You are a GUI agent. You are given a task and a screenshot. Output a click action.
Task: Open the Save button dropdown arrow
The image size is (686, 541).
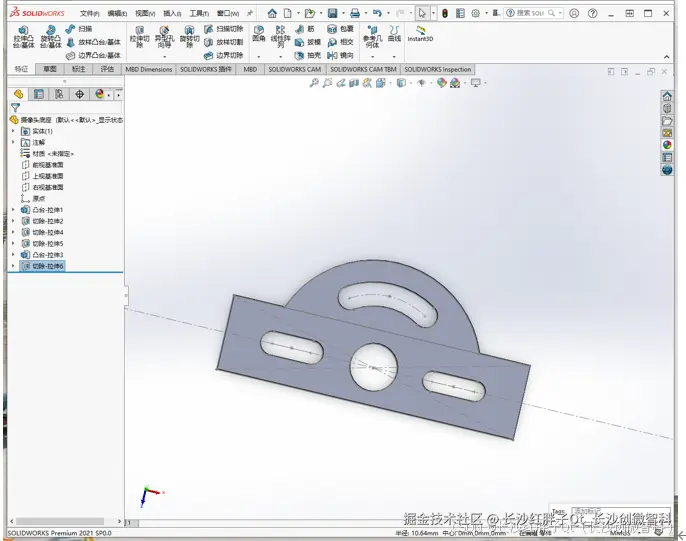pyautogui.click(x=343, y=13)
